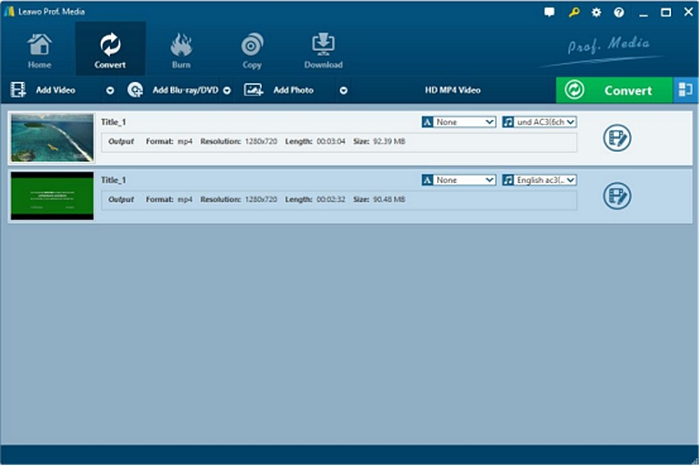The width and height of the screenshot is (700, 466).
Task: Select the second video's green thumbnail
Action: tap(52, 196)
